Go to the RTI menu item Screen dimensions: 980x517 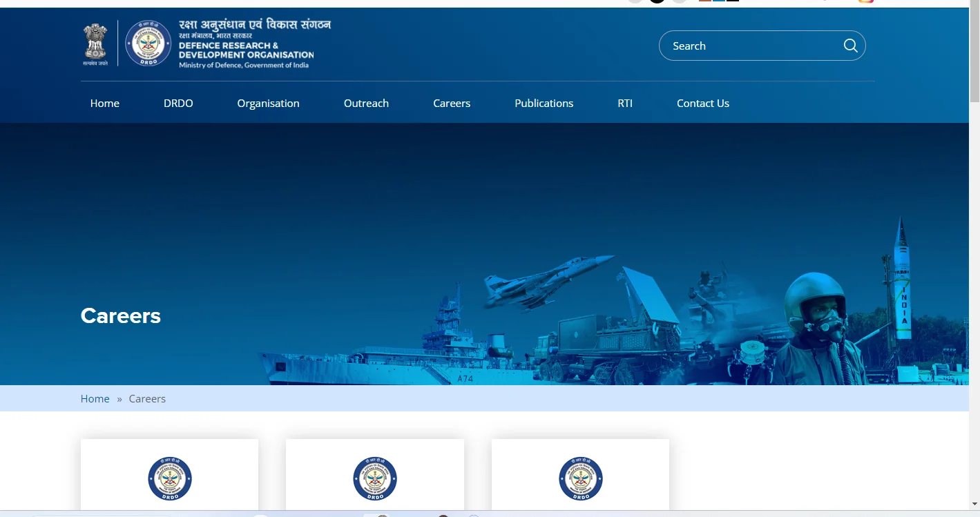coord(625,103)
